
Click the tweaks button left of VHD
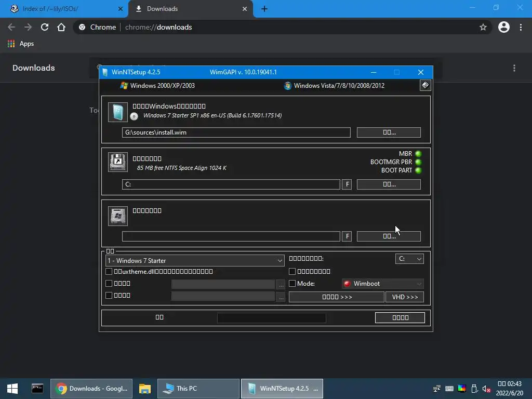[x=337, y=297]
